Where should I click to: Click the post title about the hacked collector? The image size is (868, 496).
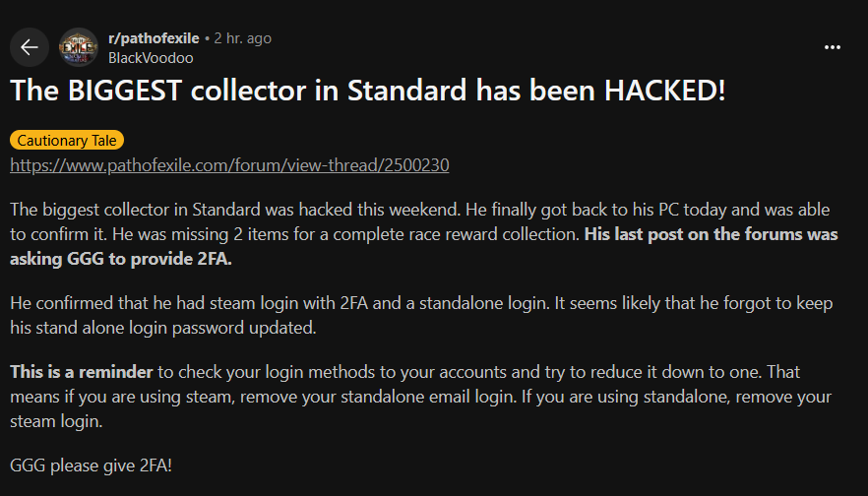pyautogui.click(x=368, y=91)
